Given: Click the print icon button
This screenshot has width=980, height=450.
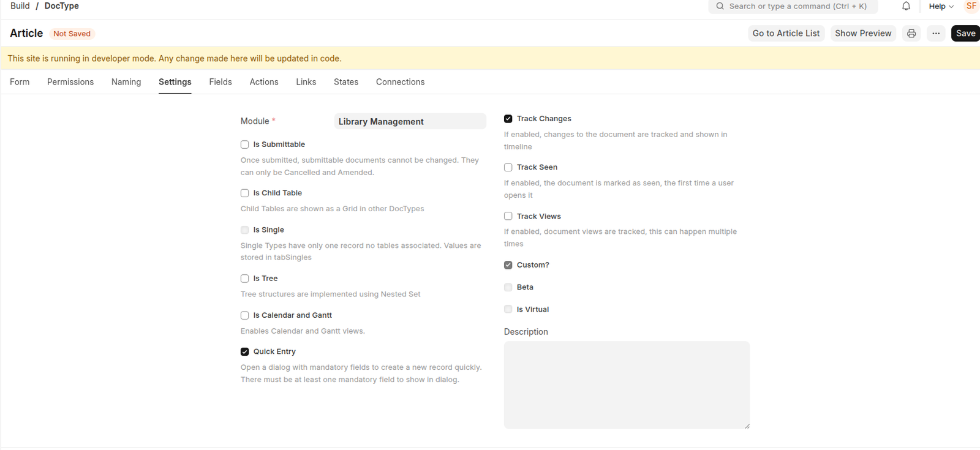Looking at the screenshot, I should coord(911,34).
